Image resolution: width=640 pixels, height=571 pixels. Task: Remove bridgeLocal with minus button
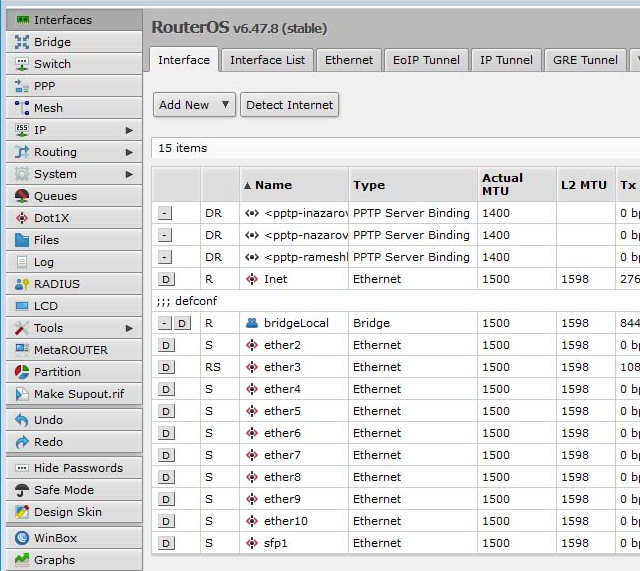click(164, 324)
